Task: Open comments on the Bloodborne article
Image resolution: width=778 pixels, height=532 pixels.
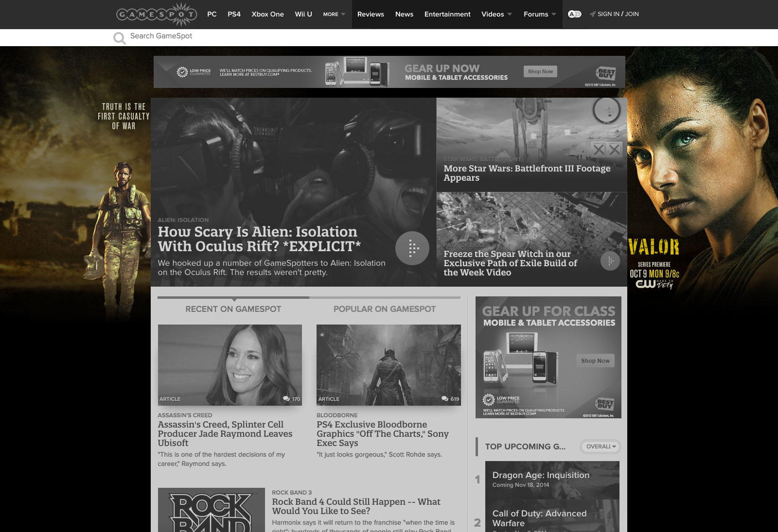Action: coord(450,399)
